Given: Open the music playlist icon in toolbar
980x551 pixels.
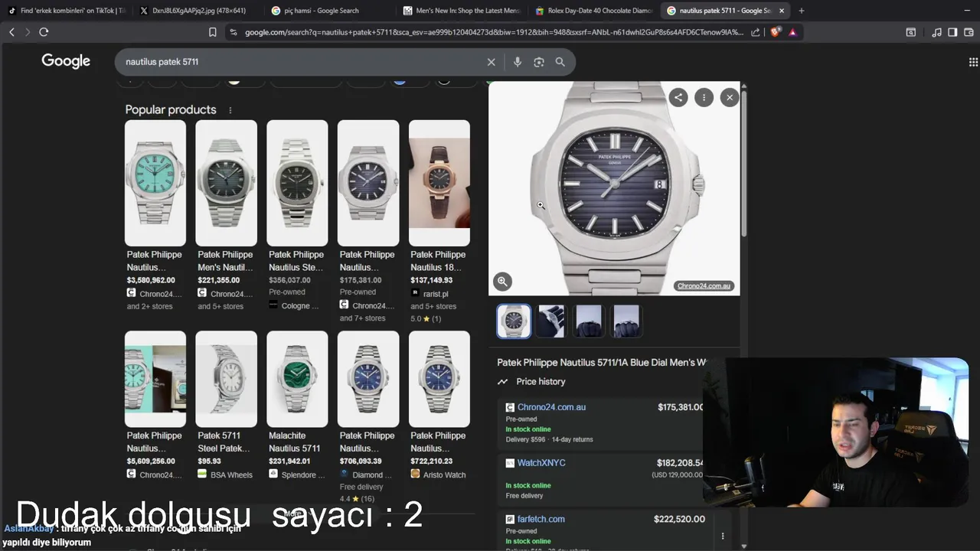Looking at the screenshot, I should tap(937, 32).
